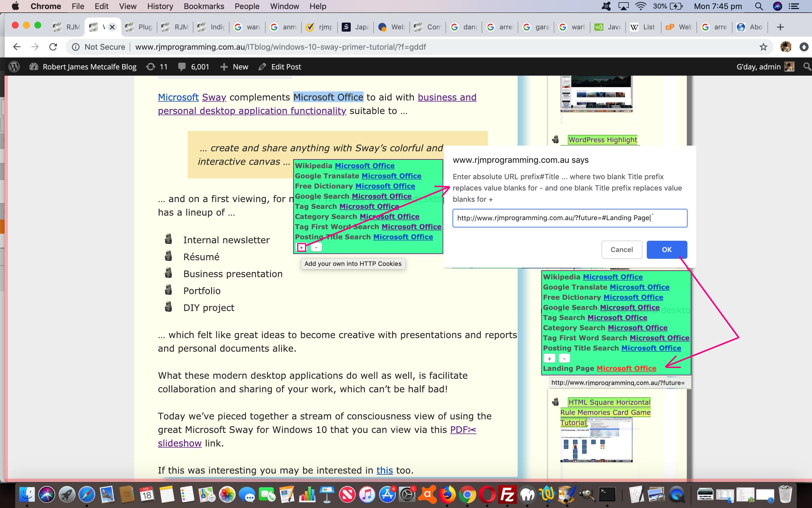Click the Wi-Fi status icon
Image resolution: width=812 pixels, height=508 pixels.
coord(641,6)
